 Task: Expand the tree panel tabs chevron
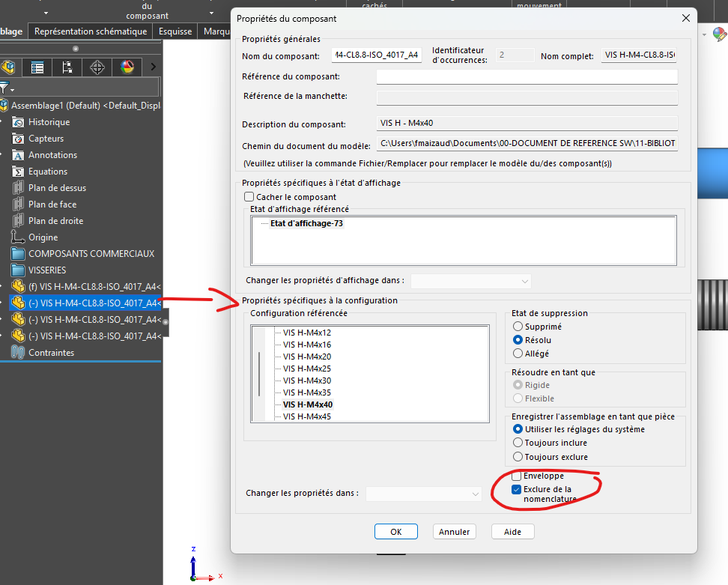[153, 67]
